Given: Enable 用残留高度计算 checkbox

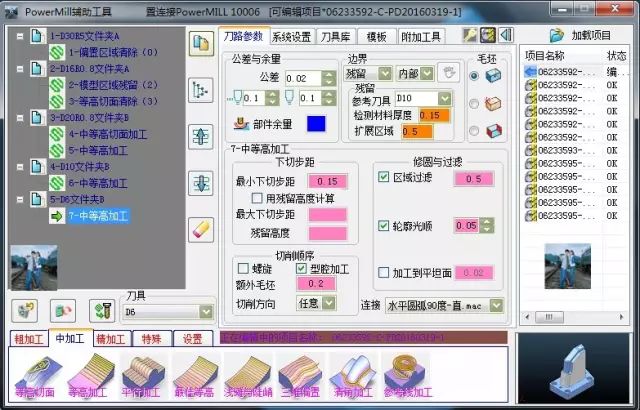Looking at the screenshot, I should [257, 198].
